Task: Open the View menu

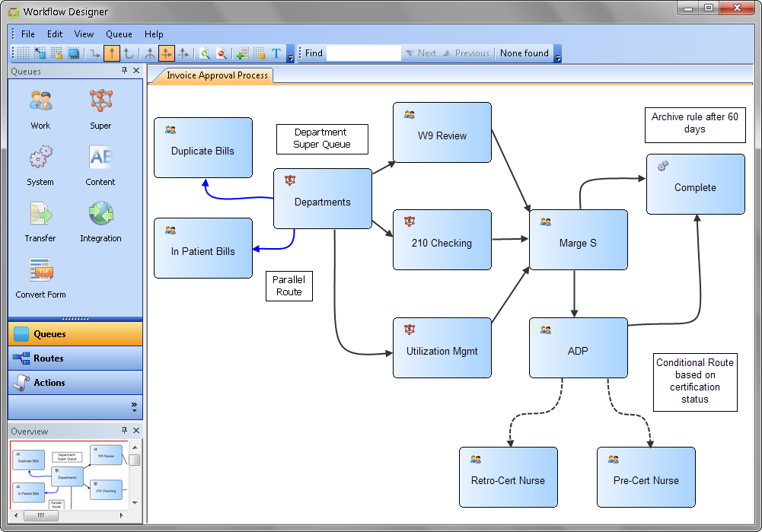Action: click(x=84, y=34)
